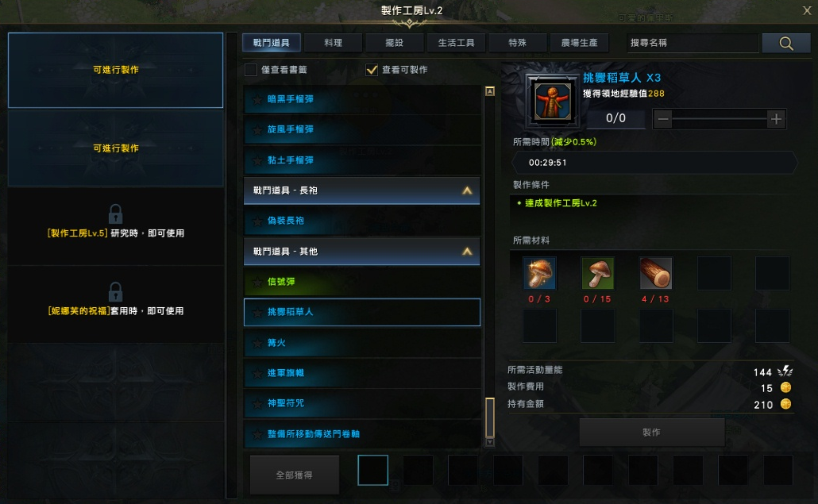Select the wood log material icon
This screenshot has width=818, height=504.
656,273
